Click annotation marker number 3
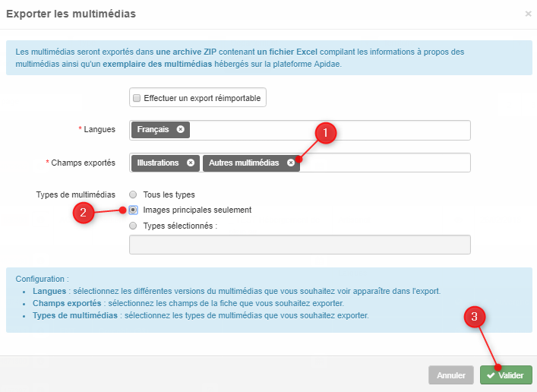The width and height of the screenshot is (537, 392). pos(474,316)
